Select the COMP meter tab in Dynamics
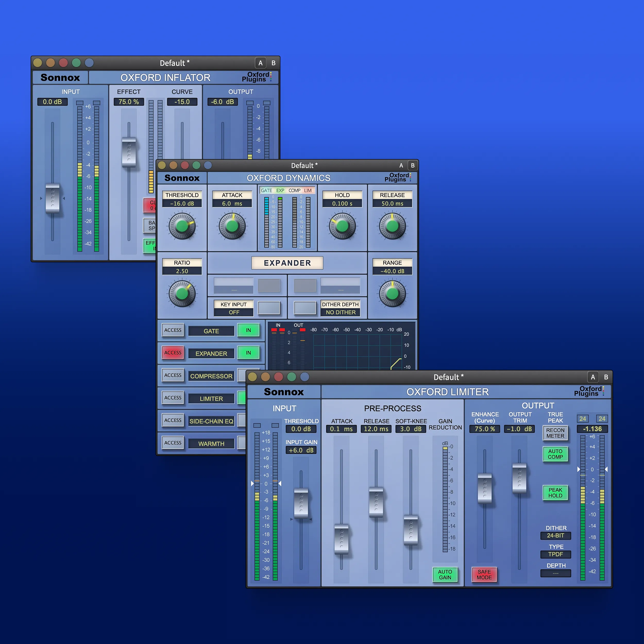The height and width of the screenshot is (644, 644). [295, 190]
